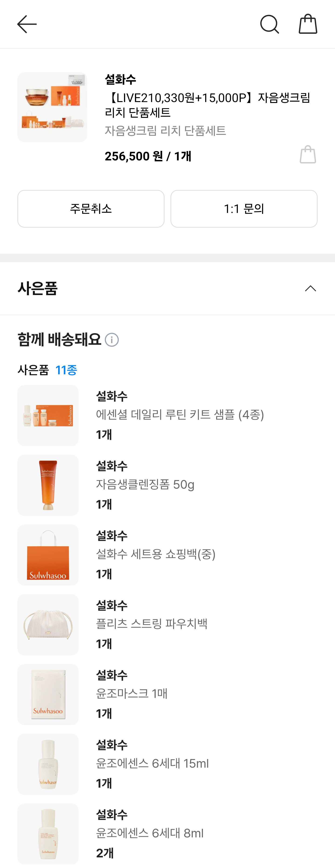Open 윤조마스크 1매 gift thumbnail
The height and width of the screenshot is (868, 335).
pos(48,694)
